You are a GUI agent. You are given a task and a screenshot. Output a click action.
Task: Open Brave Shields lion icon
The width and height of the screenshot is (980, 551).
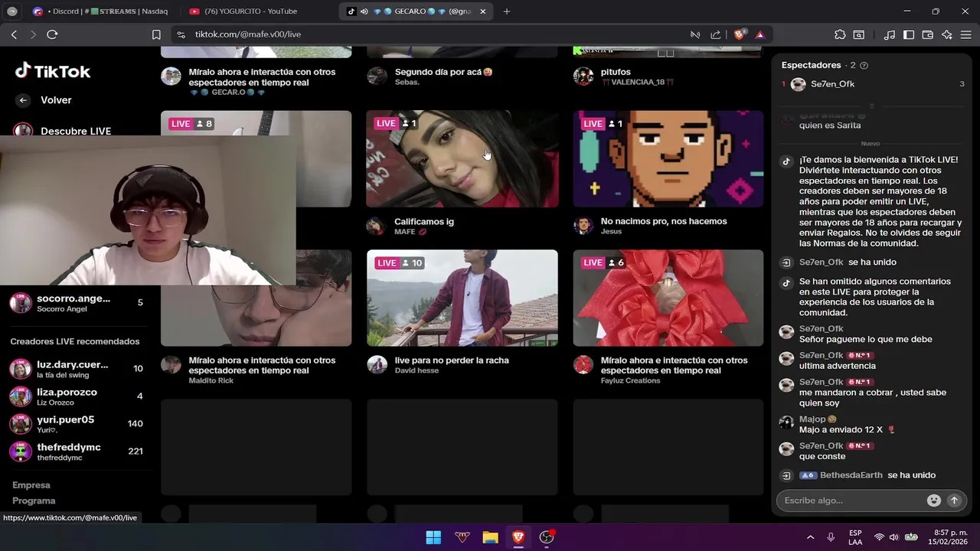[740, 34]
